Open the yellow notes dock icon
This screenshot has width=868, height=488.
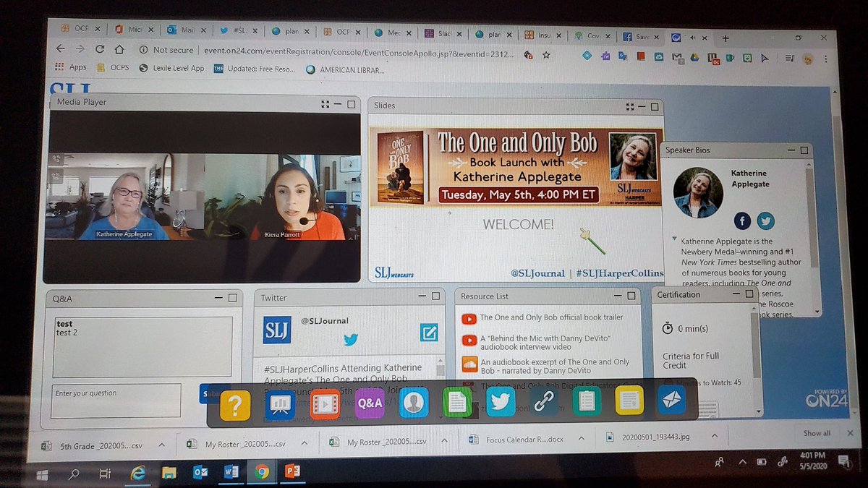tap(629, 401)
